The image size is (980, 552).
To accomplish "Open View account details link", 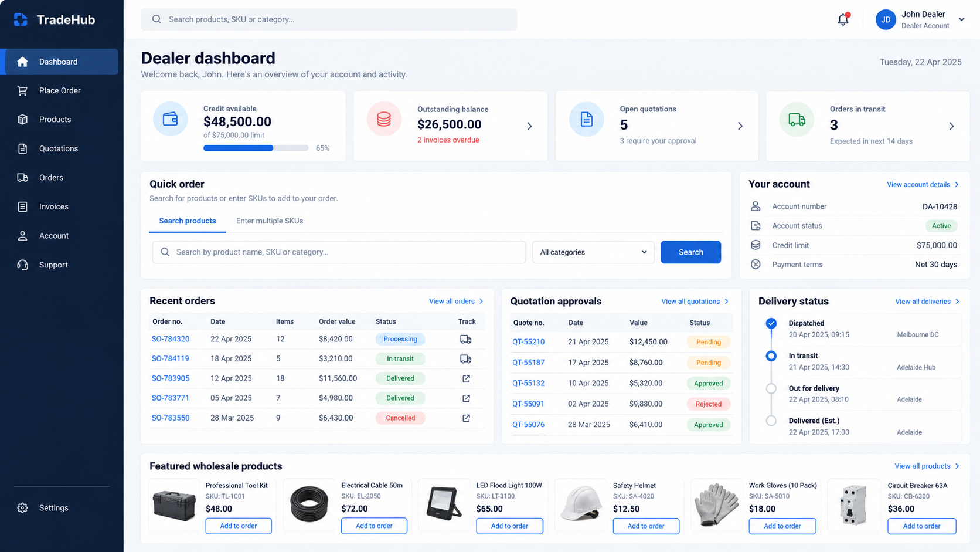I will pos(923,184).
